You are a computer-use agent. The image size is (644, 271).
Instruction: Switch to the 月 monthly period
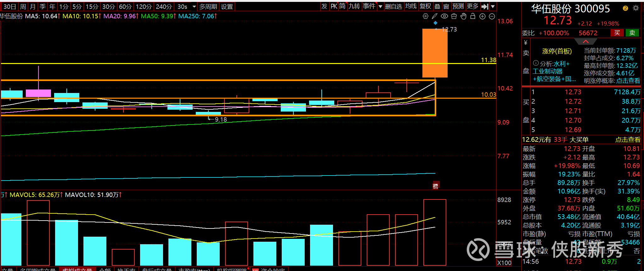tap(33, 7)
